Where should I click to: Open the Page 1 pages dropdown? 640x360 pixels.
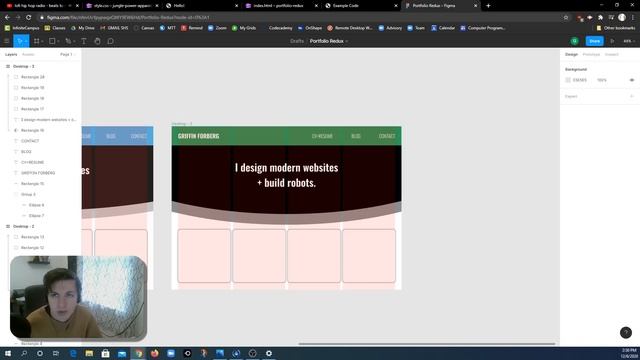68,54
